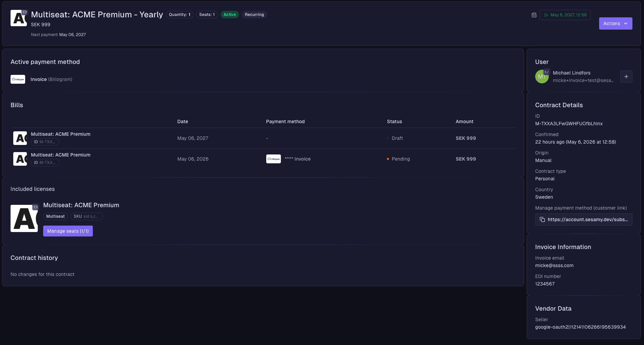Viewport: 644px width, 345px height.
Task: Click the Draft status text
Action: (397, 138)
